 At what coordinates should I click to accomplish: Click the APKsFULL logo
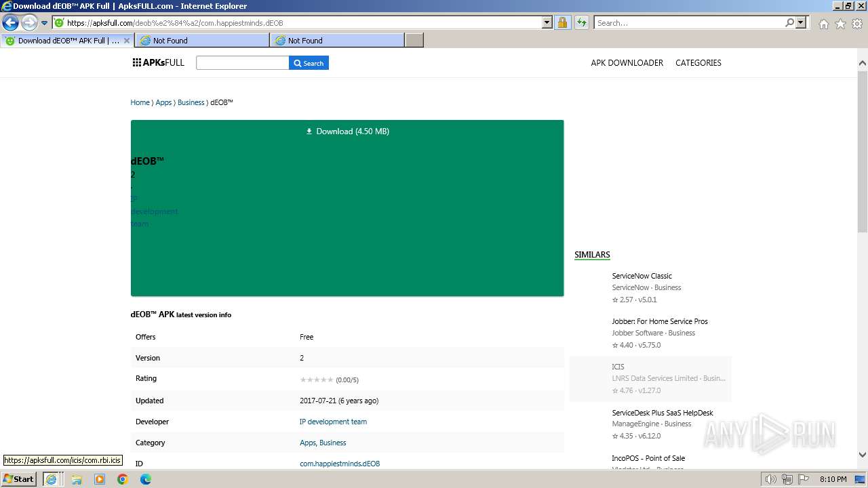tap(159, 62)
